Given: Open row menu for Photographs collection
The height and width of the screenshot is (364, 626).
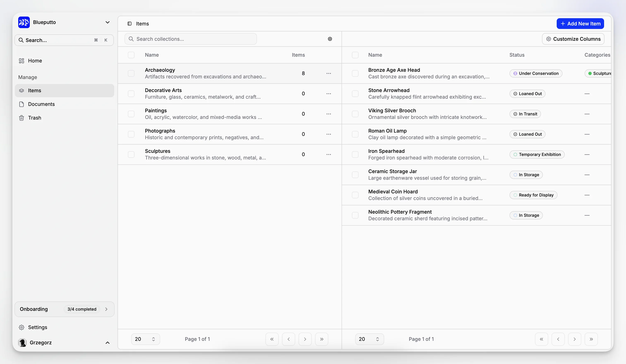Looking at the screenshot, I should pyautogui.click(x=329, y=134).
